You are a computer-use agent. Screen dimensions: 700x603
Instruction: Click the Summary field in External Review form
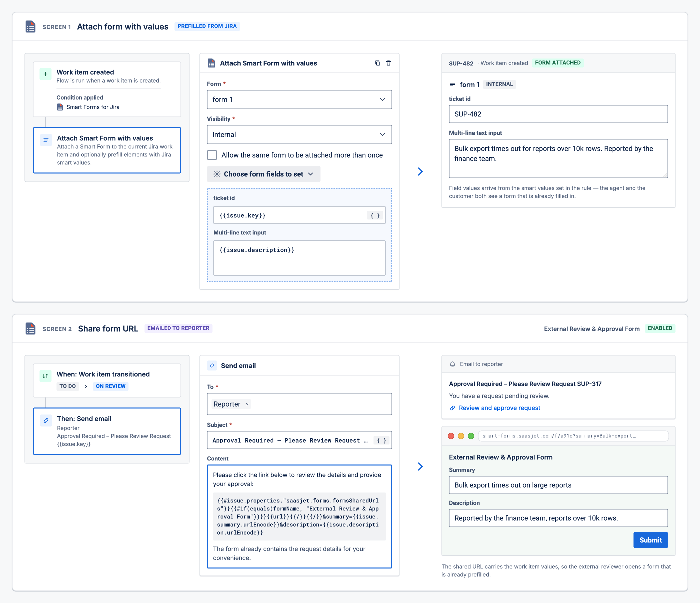tap(558, 485)
